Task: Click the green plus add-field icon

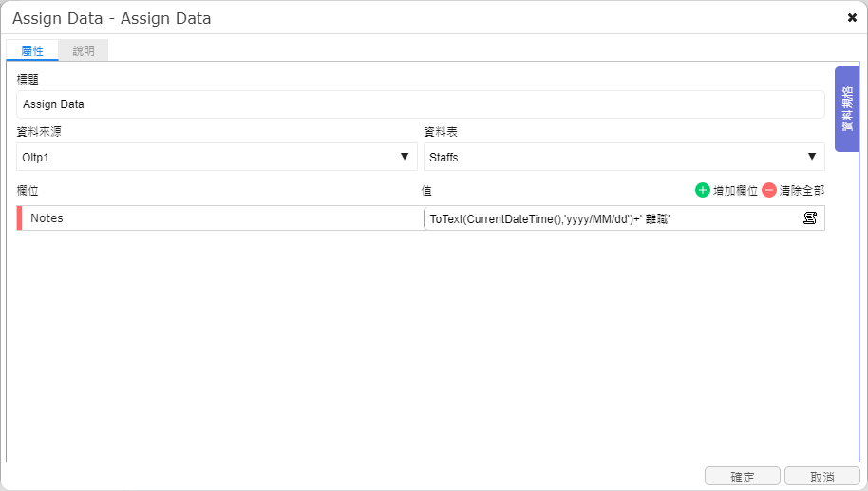Action: [703, 191]
